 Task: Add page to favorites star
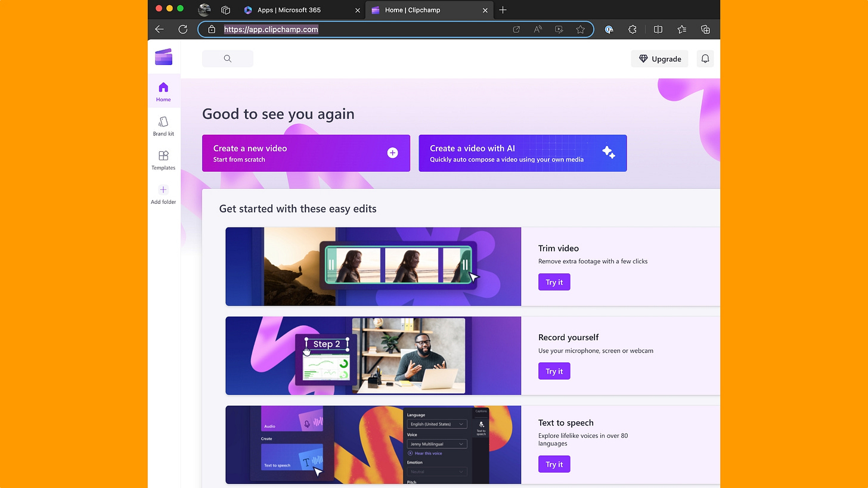[581, 29]
